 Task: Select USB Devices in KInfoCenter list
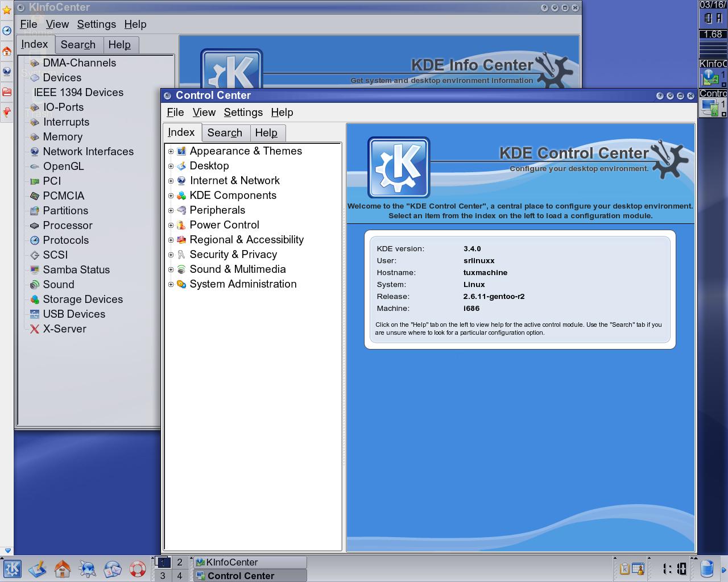(74, 314)
